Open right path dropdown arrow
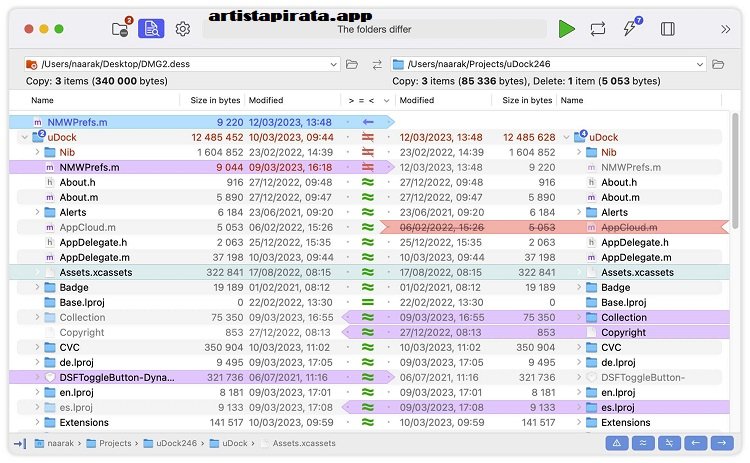750x463 pixels. tap(700, 64)
